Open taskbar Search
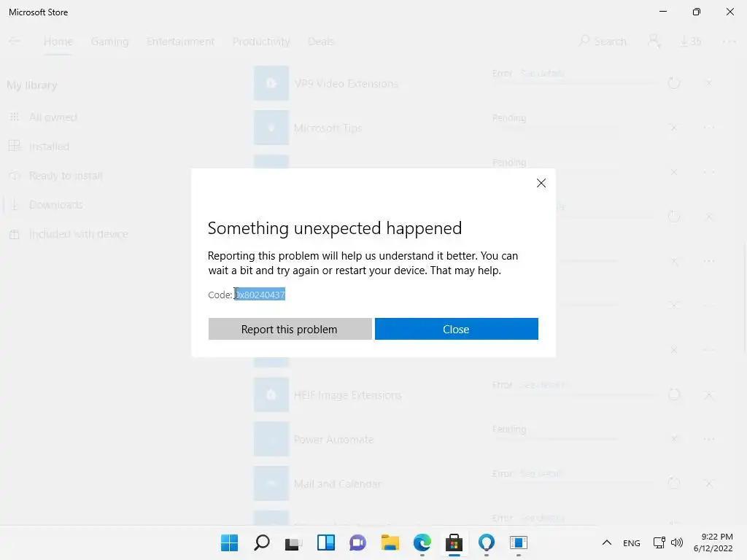 tap(262, 542)
